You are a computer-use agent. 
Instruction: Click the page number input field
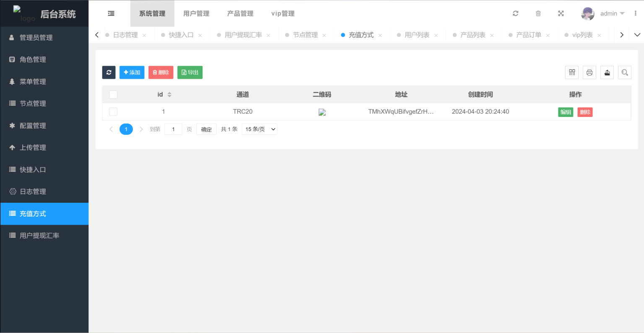[x=173, y=129]
